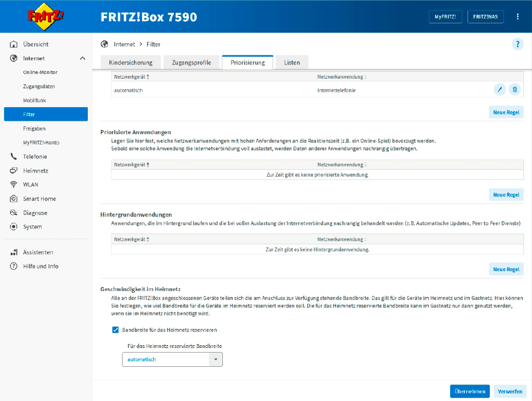Click the Internet breadcrumb link
The height and width of the screenshot is (401, 532).
tap(124, 44)
